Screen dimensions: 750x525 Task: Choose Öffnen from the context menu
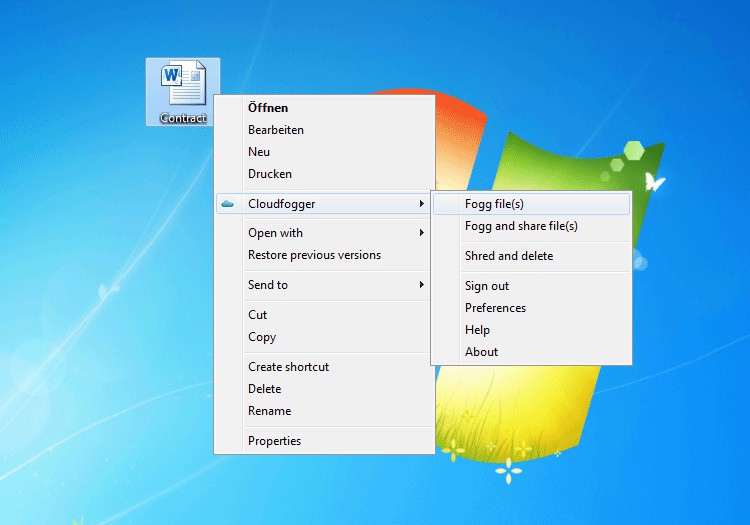(324, 108)
